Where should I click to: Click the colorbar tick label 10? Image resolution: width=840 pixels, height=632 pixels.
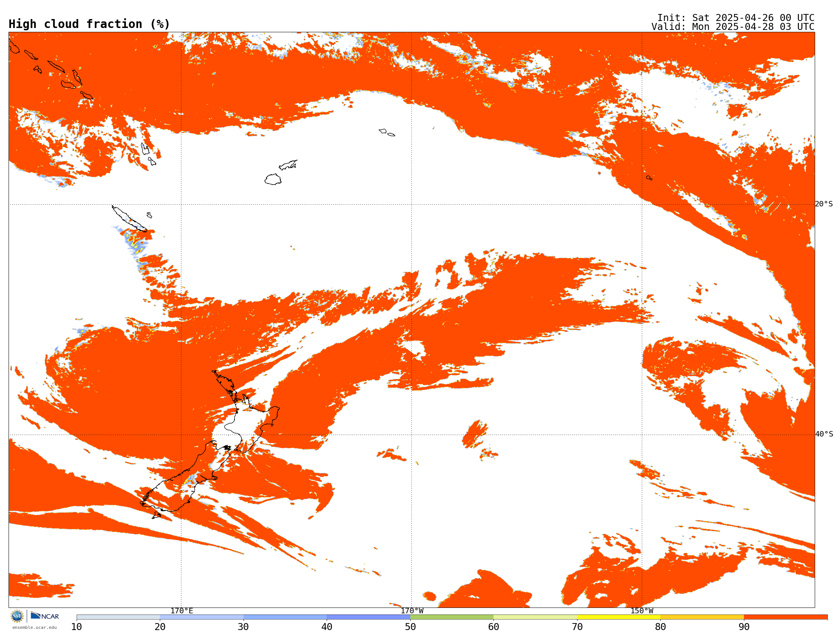77,627
